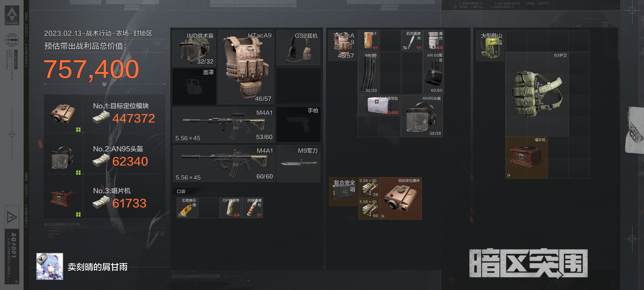The height and width of the screenshot is (290, 644).
Task: Select the 100D field medical kit
Action: [379, 105]
